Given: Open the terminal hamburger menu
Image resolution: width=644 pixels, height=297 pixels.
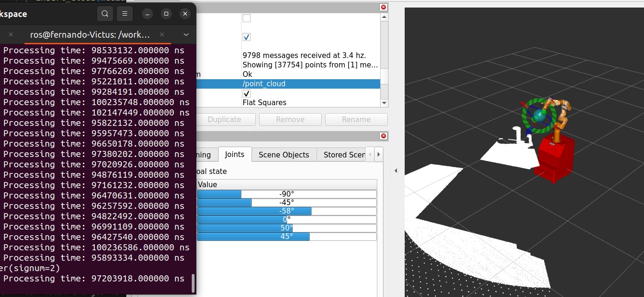Looking at the screenshot, I should coord(124,14).
